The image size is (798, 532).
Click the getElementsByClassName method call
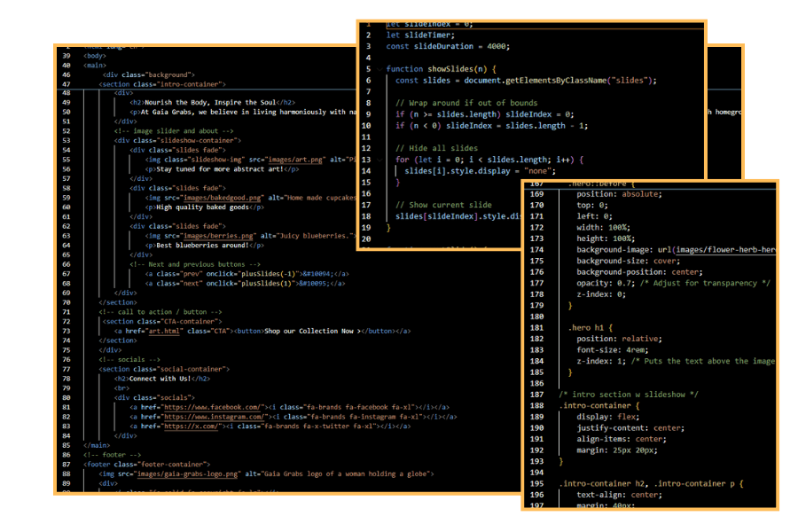pyautogui.click(x=556, y=80)
